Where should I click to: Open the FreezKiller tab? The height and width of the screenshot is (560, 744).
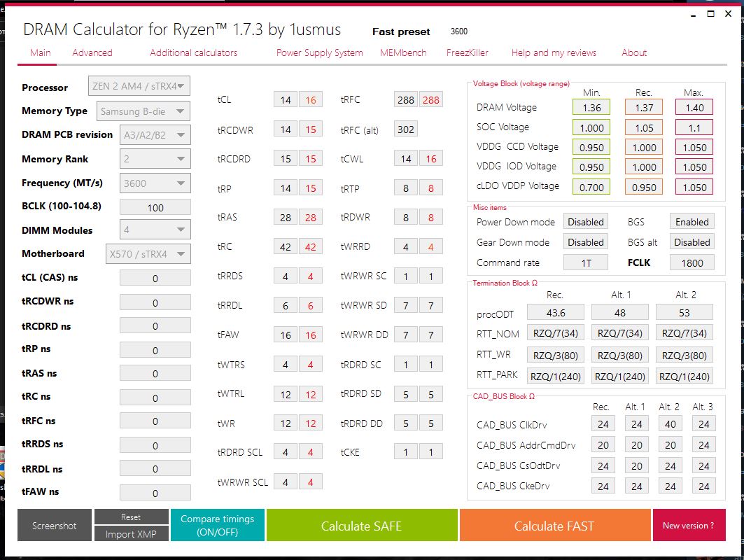(x=467, y=52)
